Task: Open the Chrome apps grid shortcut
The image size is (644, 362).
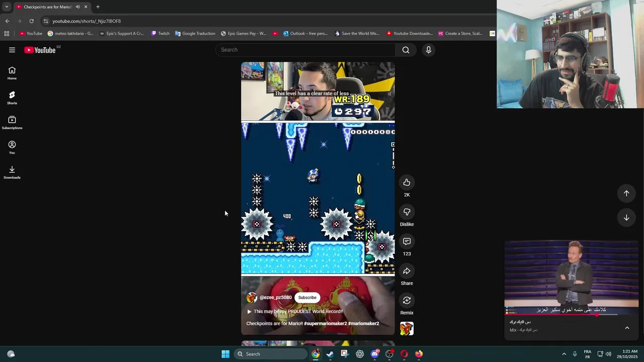Action: tap(7, 34)
